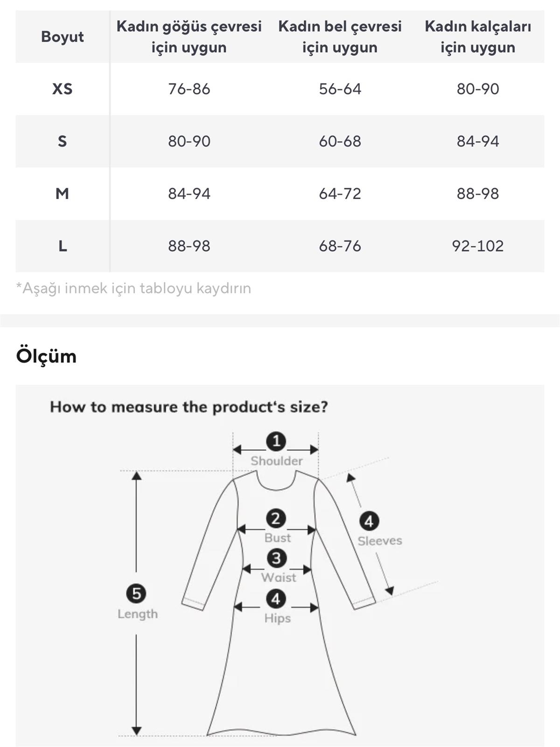
Task: Click the number 3 Waist marker
Action: coord(276,558)
